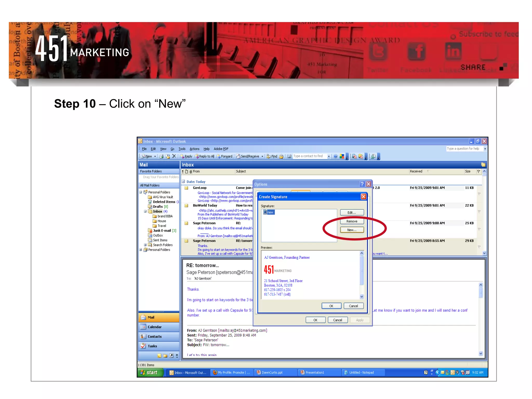Expand the Search Folders node
Image resolution: width=532 pixels, height=399 pixels.
pyautogui.click(x=145, y=245)
